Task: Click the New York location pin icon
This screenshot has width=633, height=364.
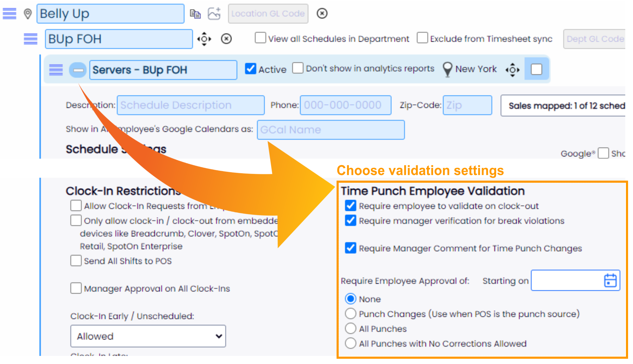Action: click(x=447, y=69)
